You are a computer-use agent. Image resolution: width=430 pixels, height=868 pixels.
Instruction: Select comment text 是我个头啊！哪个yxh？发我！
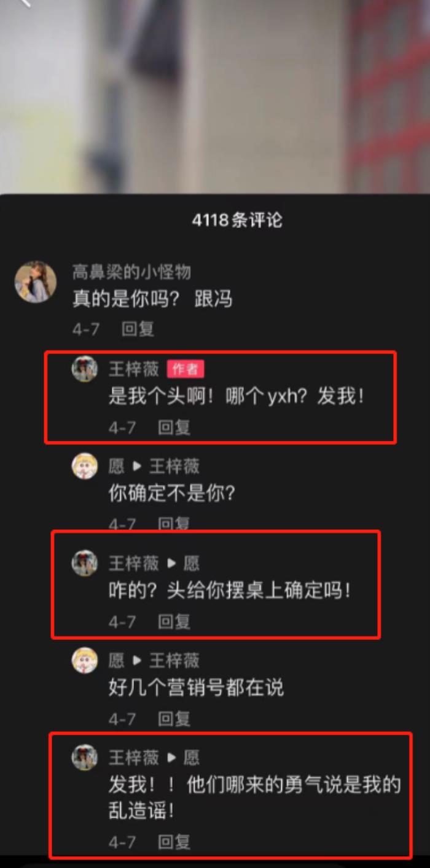click(237, 397)
